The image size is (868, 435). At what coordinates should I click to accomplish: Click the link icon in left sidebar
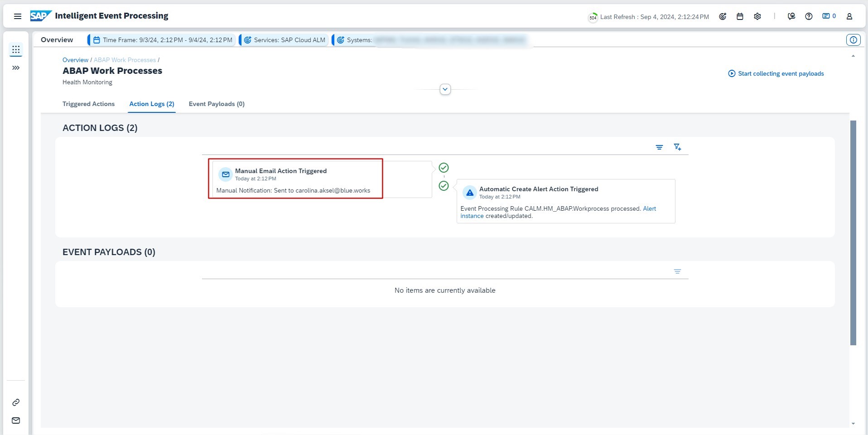[x=16, y=402]
